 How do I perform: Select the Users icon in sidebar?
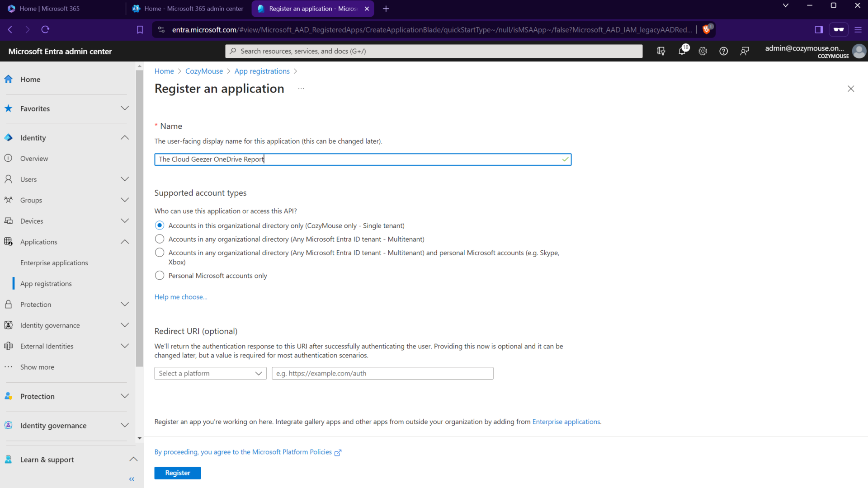click(x=8, y=179)
